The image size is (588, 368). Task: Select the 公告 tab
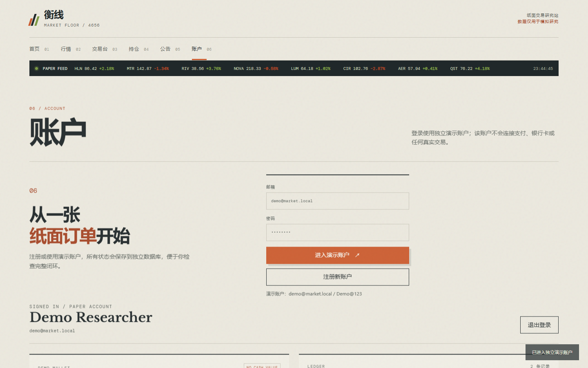(x=170, y=49)
